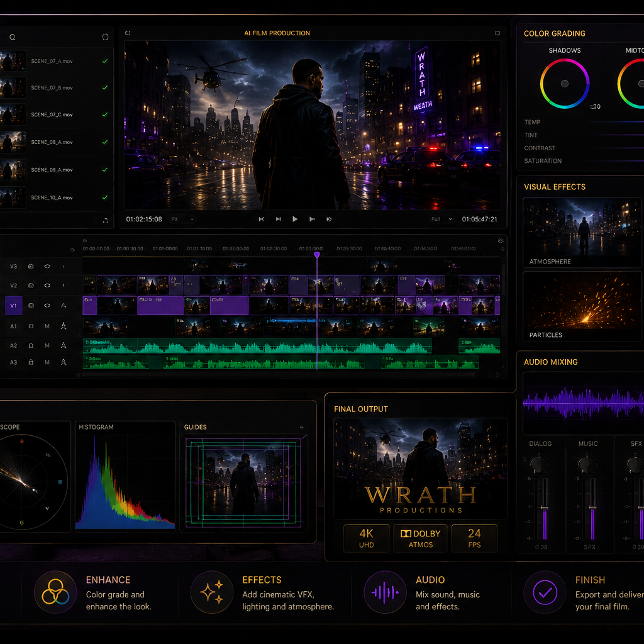Jump to the last frame in the viewer

(x=329, y=219)
